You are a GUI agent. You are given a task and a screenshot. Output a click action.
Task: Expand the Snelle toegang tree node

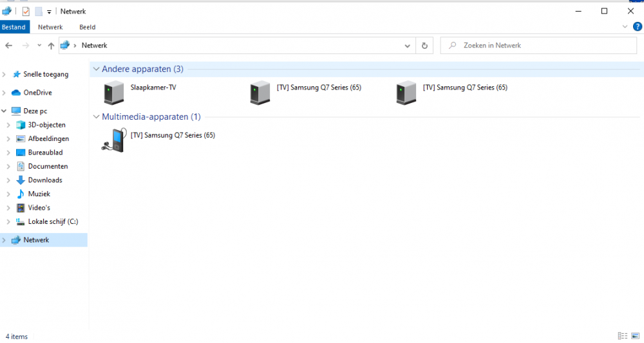pos(4,74)
